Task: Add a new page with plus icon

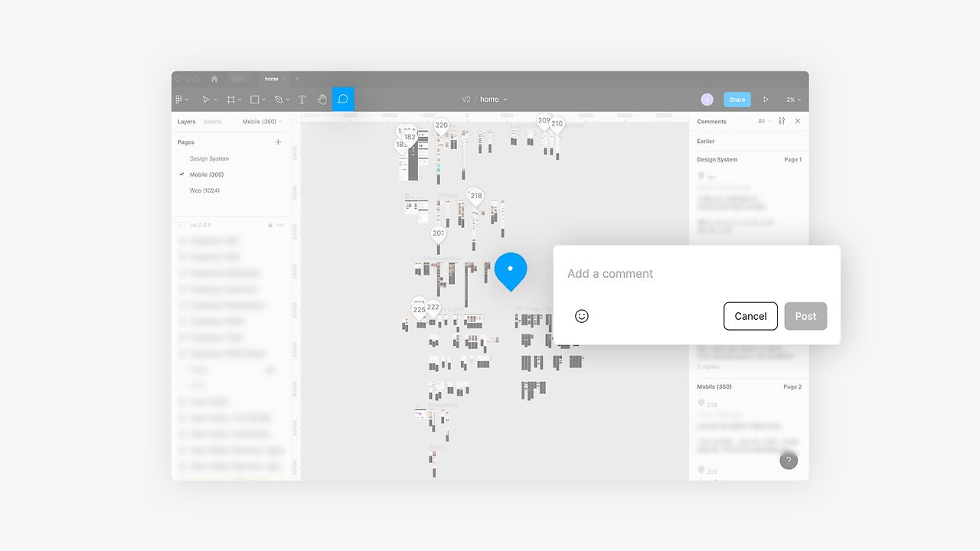Action: 278,142
